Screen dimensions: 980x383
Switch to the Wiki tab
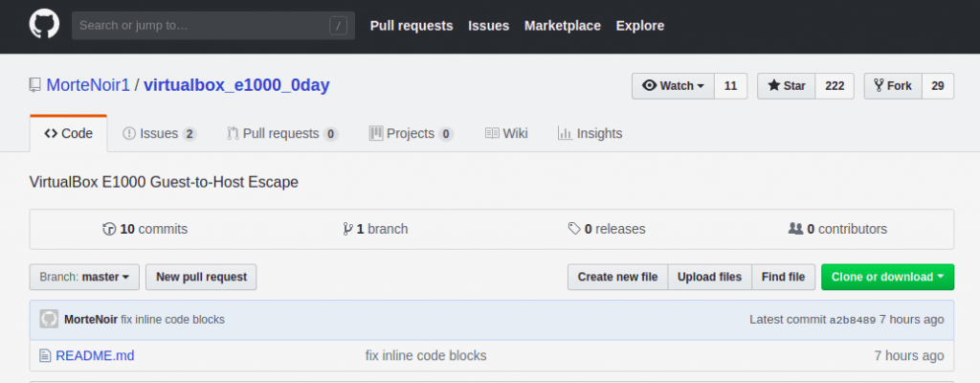[507, 133]
